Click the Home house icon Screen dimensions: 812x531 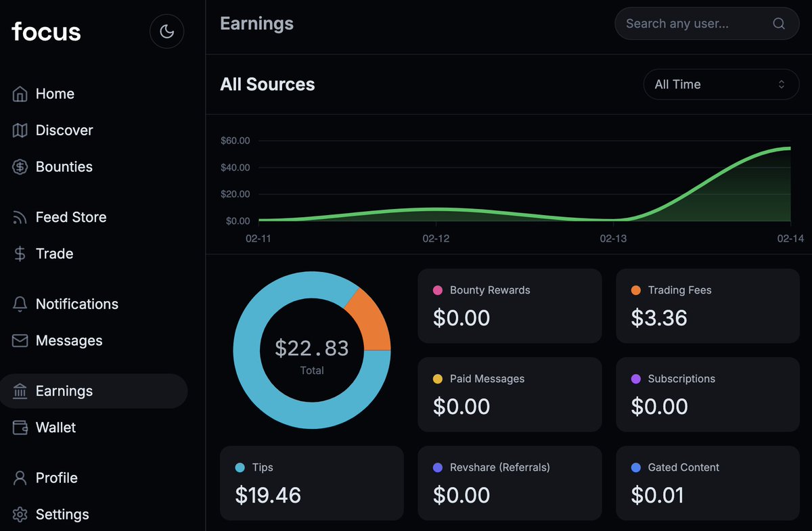click(x=20, y=94)
